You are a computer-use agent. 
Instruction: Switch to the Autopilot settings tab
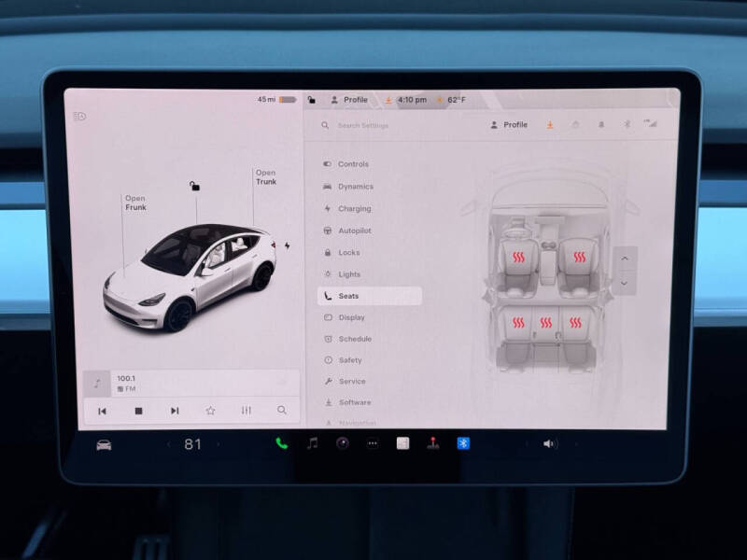coord(355,230)
